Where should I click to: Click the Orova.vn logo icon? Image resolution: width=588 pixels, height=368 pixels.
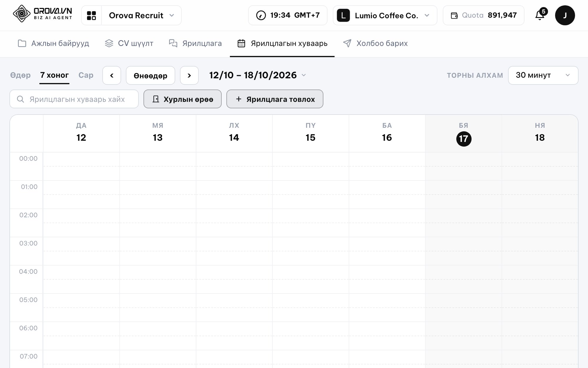(22, 14)
